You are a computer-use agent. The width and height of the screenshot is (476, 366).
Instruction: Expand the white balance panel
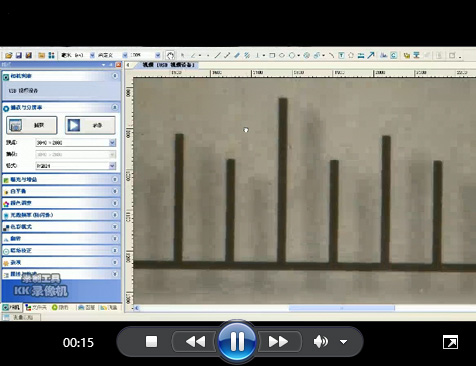coord(61,191)
